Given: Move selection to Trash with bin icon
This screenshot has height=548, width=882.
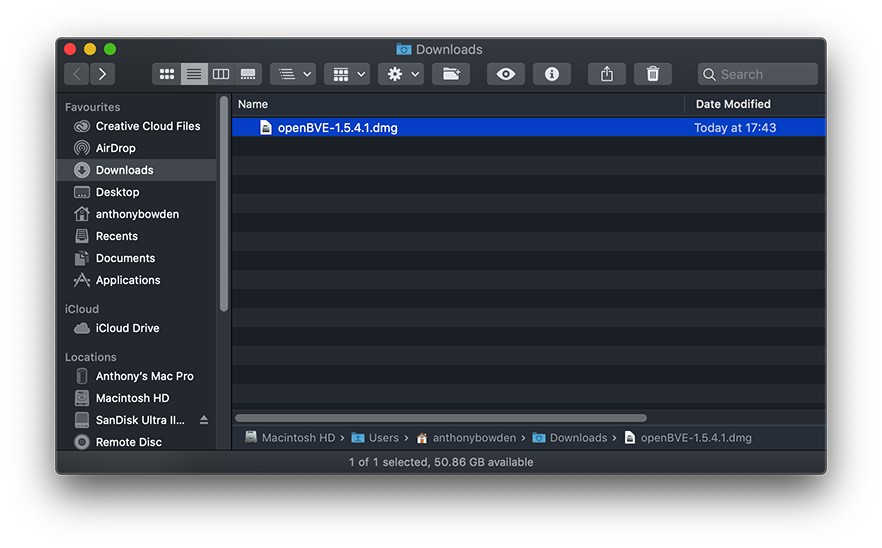Looking at the screenshot, I should pos(652,74).
